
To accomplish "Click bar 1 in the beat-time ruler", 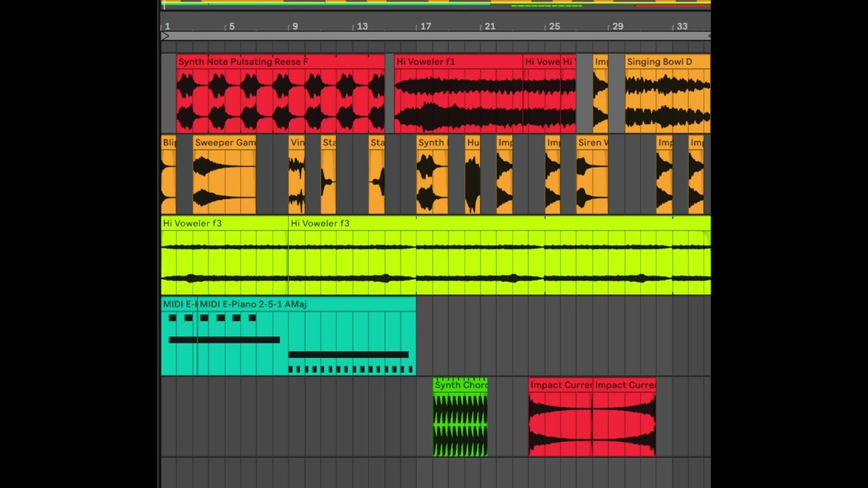I will point(167,26).
